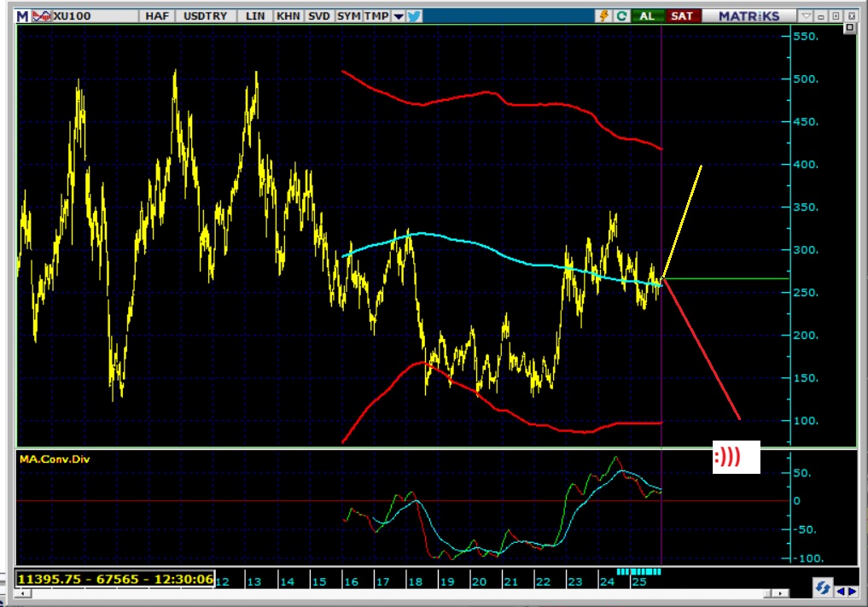This screenshot has width=868, height=607.
Task: Step the chart left with the blue arrow
Action: tap(841, 590)
